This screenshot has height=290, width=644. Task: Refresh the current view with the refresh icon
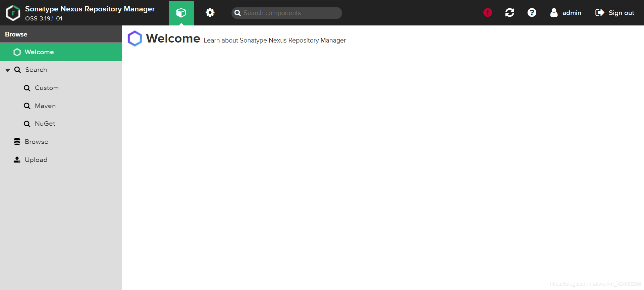[509, 13]
